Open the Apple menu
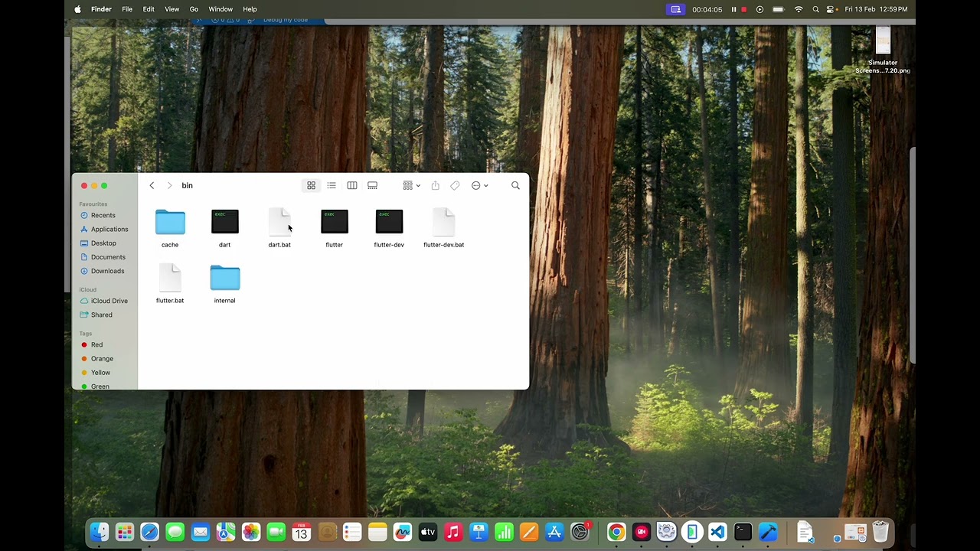Image resolution: width=980 pixels, height=551 pixels. [x=77, y=9]
